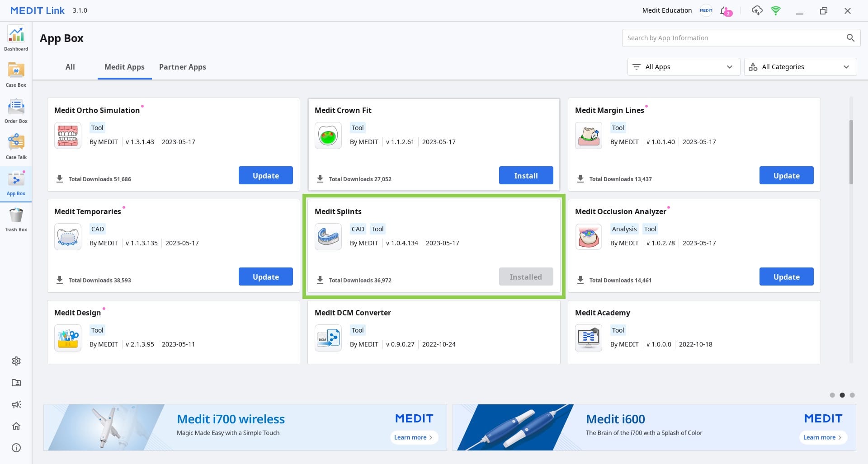Image resolution: width=868 pixels, height=464 pixels.
Task: Open the info icon at sidebar bottom
Action: pyautogui.click(x=16, y=448)
